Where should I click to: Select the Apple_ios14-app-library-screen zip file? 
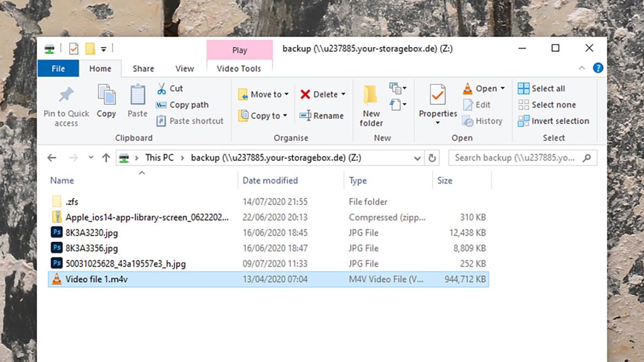point(268,217)
